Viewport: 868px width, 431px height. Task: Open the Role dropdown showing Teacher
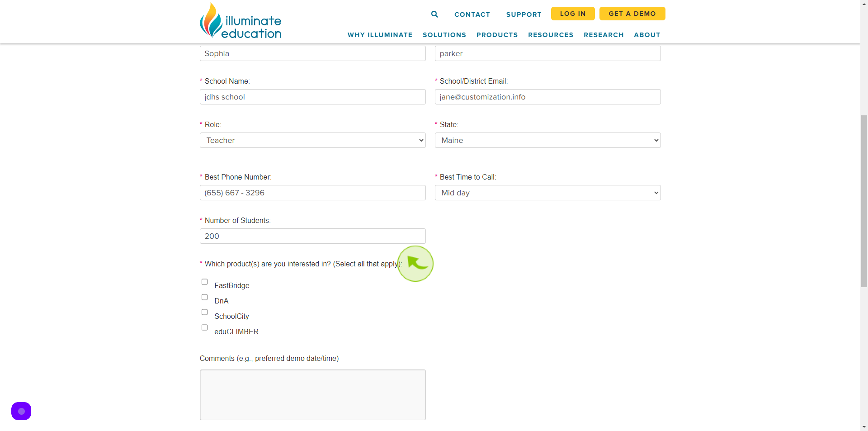pos(313,140)
